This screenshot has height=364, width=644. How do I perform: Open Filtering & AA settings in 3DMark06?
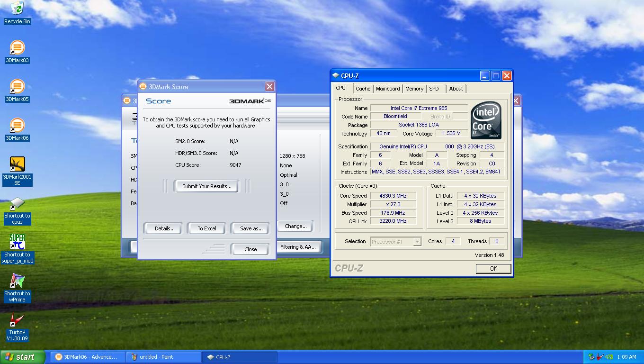pyautogui.click(x=298, y=247)
